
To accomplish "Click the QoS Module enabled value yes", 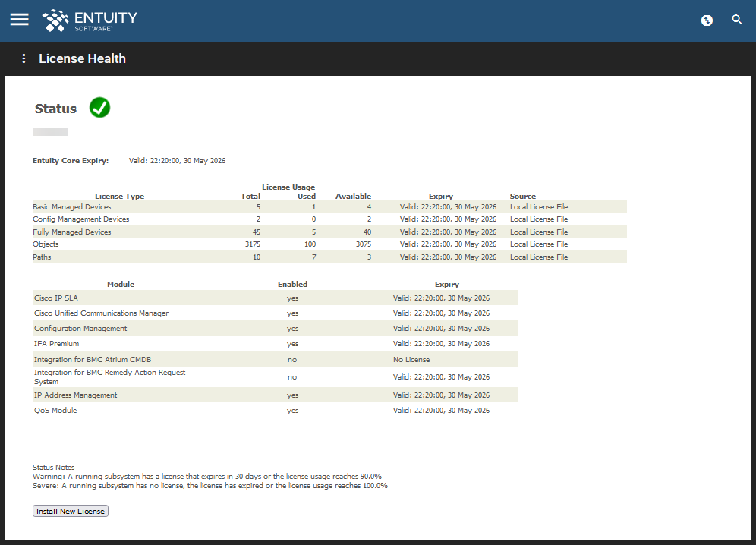I will click(293, 411).
